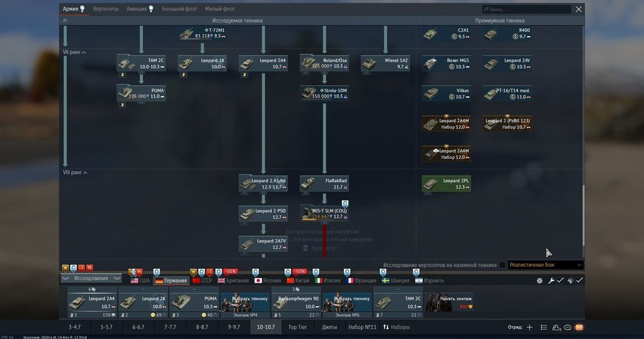
Task: Switch to the Армия tab
Action: (x=74, y=8)
